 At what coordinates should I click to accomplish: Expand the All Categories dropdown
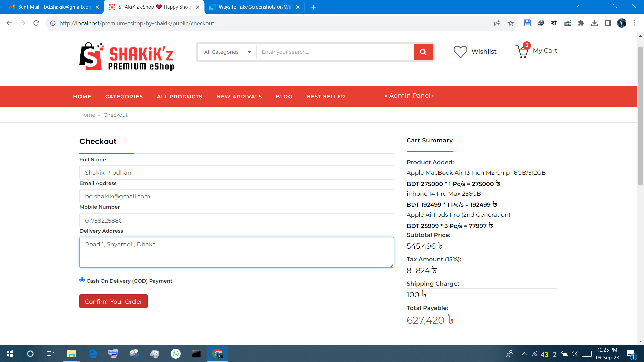(227, 52)
